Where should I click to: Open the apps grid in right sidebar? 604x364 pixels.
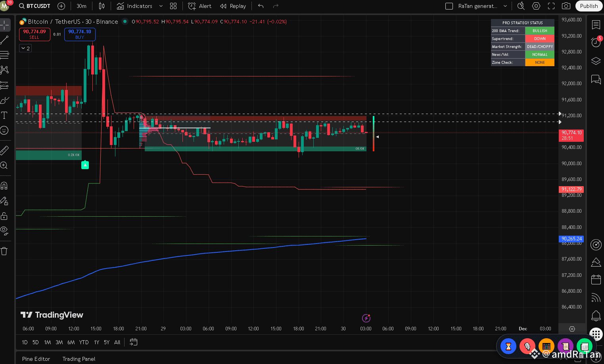[596, 334]
